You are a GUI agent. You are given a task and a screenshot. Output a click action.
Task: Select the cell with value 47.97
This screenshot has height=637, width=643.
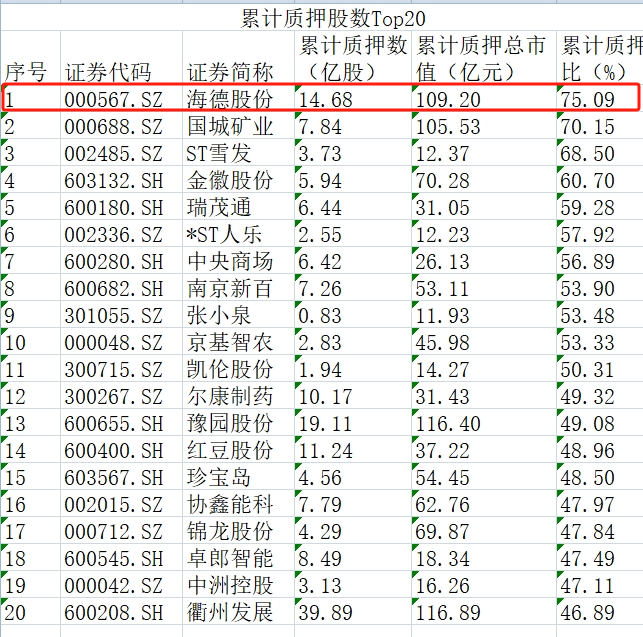[x=600, y=504]
